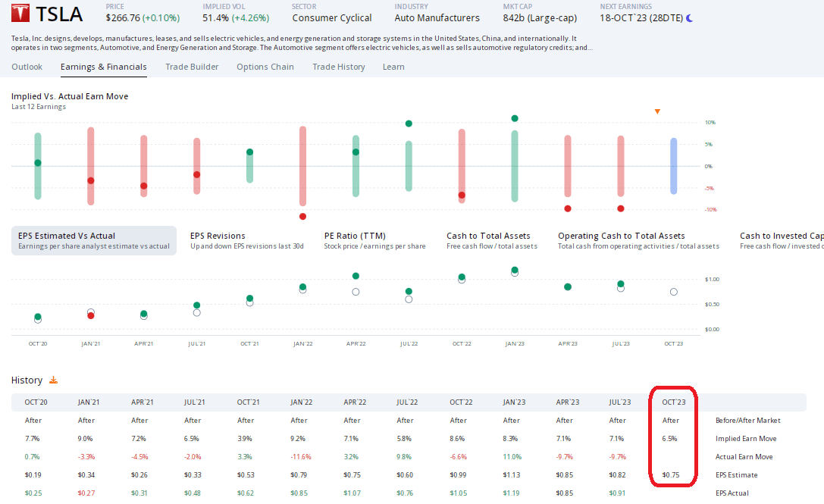The height and width of the screenshot is (504, 824).
Task: Click the JUL`23 History column header
Action: pyautogui.click(x=620, y=402)
